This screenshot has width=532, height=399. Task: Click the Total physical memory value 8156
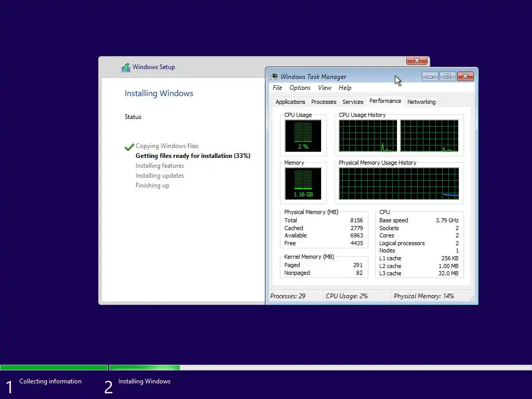(356, 220)
